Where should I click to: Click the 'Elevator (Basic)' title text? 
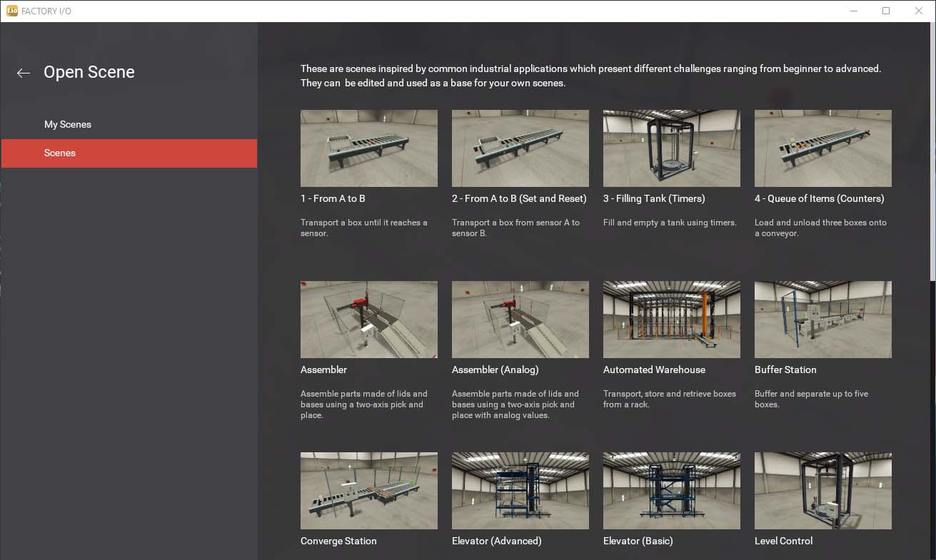[638, 541]
